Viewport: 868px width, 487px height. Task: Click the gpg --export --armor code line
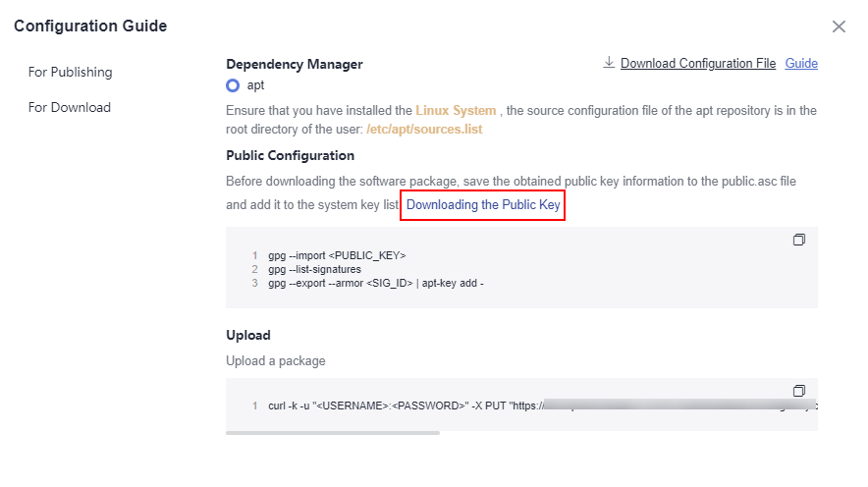(x=376, y=284)
